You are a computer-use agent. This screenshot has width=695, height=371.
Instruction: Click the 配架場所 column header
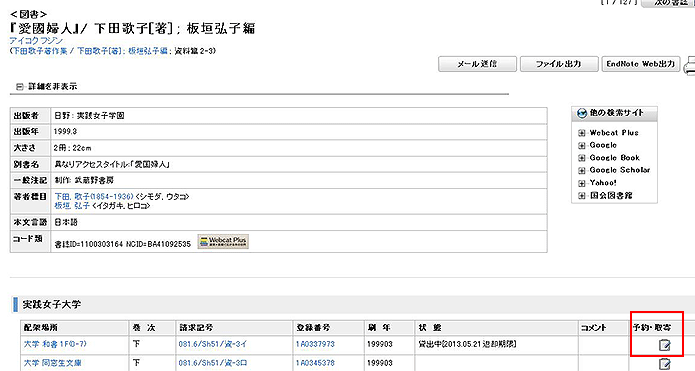[x=40, y=328]
